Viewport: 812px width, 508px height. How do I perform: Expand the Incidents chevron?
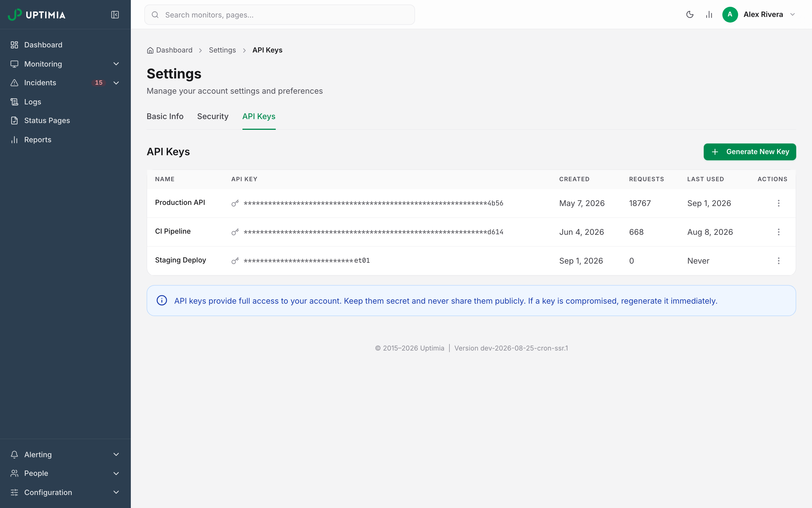[116, 83]
